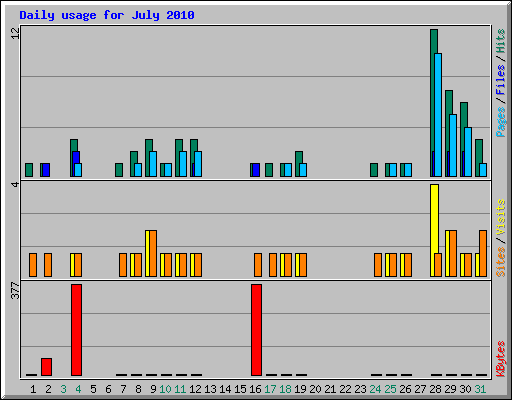Click the "Visits" legend label
Viewport: 512px width, 400px height.
501,217
